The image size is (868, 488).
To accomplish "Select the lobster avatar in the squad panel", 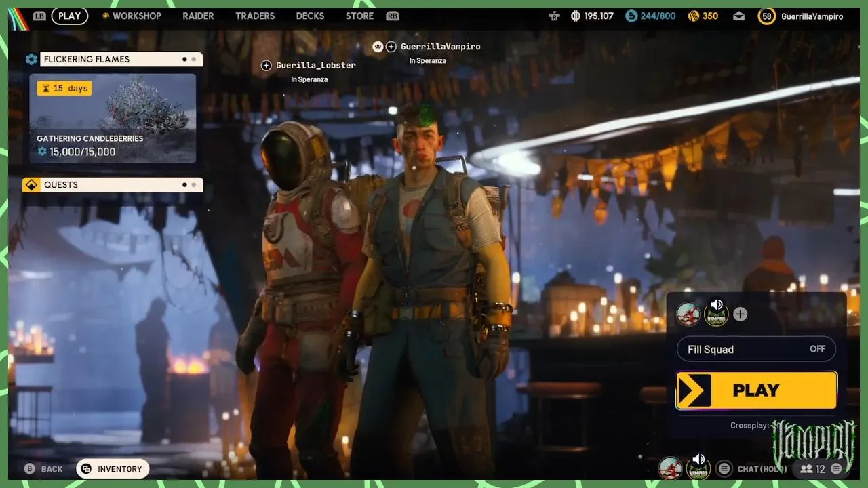I will [x=688, y=314].
